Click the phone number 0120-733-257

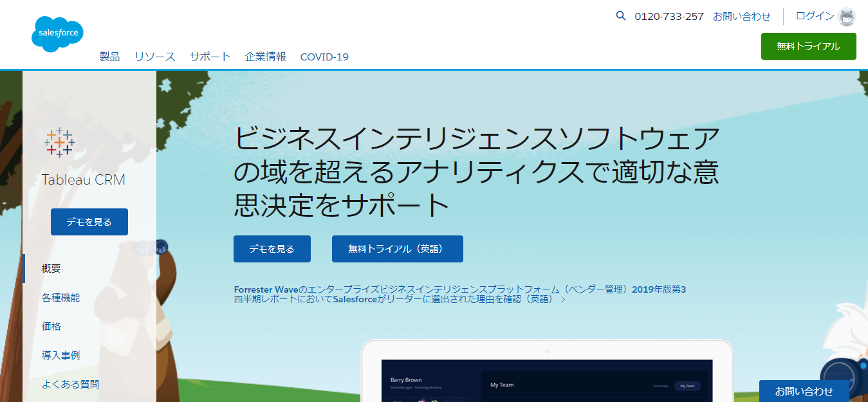[669, 17]
